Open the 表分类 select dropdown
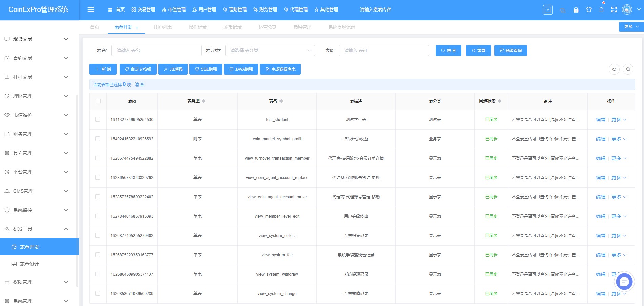644x306 pixels. pyautogui.click(x=270, y=51)
